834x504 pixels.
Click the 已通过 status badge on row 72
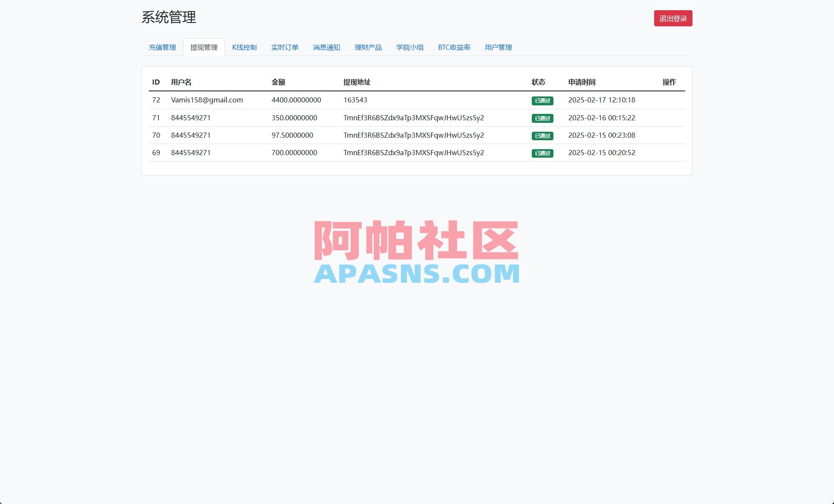[543, 100]
